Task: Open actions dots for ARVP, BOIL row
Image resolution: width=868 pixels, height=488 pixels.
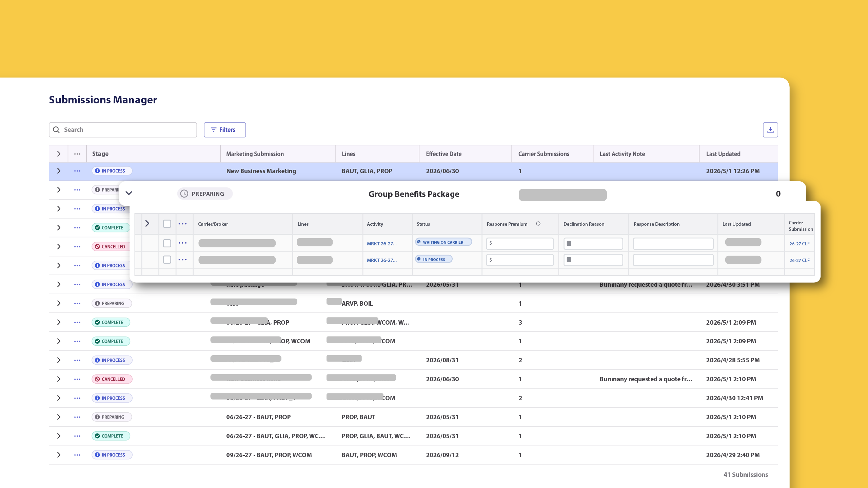Action: pos(77,303)
